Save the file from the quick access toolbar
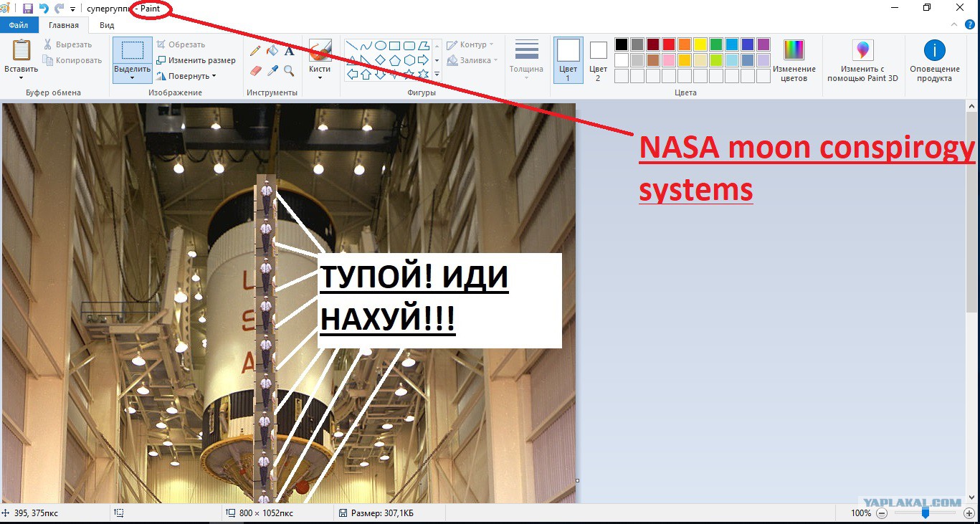The width and height of the screenshot is (980, 524). pyautogui.click(x=28, y=9)
